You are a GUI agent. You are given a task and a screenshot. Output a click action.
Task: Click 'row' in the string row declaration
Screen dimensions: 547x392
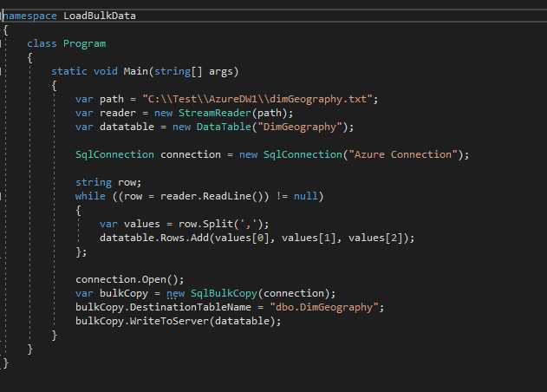[x=127, y=183]
